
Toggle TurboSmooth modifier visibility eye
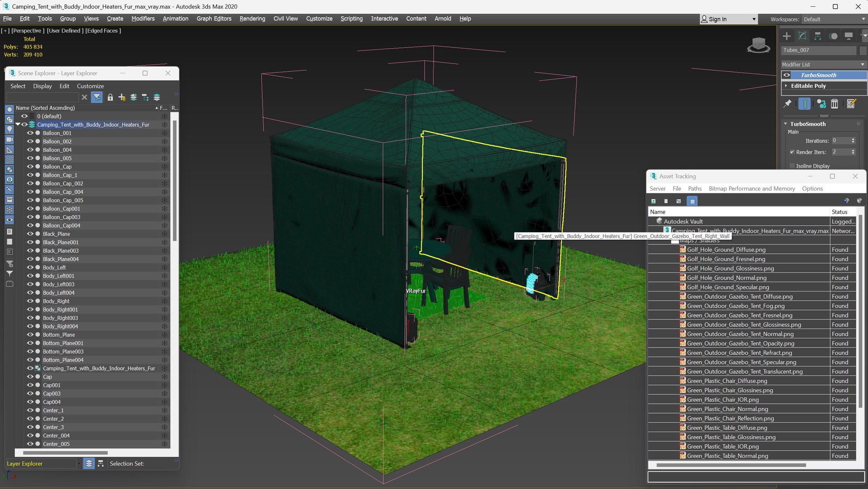(787, 75)
